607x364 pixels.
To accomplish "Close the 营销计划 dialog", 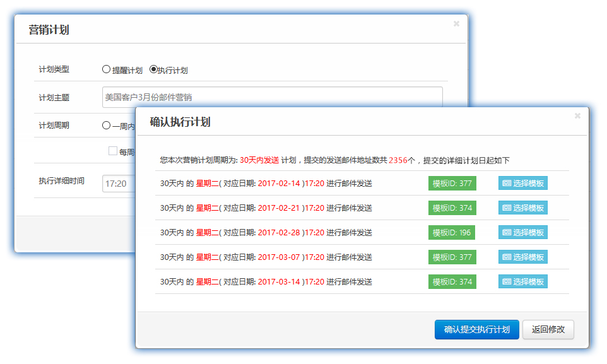I will tap(456, 24).
